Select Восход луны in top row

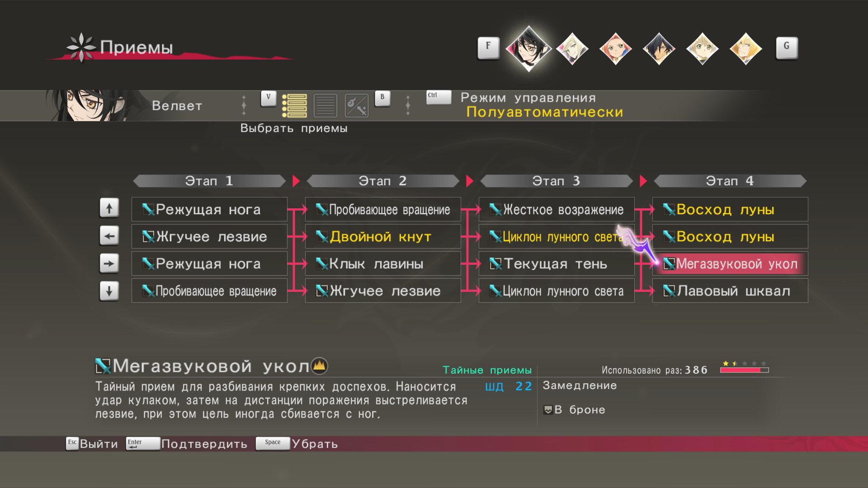coord(730,209)
